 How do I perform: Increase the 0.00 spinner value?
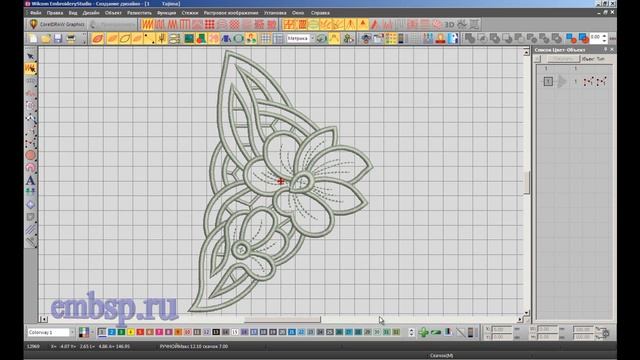coord(604,36)
